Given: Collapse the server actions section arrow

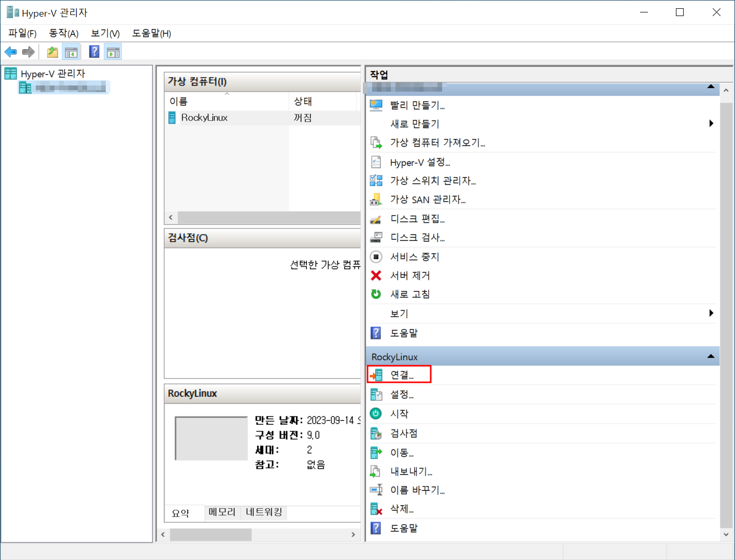Looking at the screenshot, I should [x=711, y=87].
